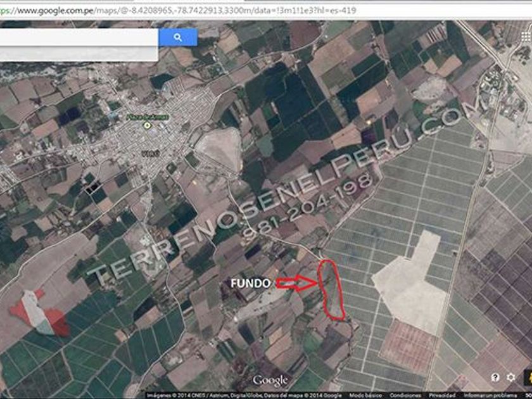This screenshot has height=399, width=532.
Task: Click the Google logo on the map
Action: pos(270,381)
